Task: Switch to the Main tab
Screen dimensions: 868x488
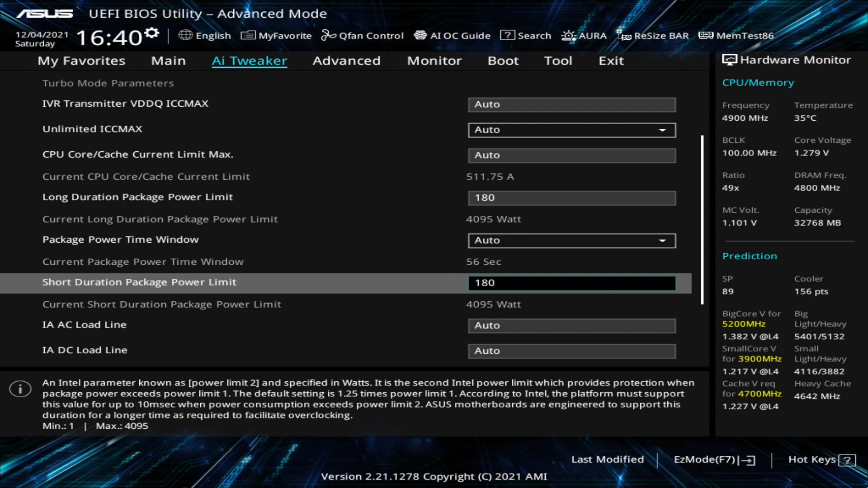Action: [x=168, y=61]
